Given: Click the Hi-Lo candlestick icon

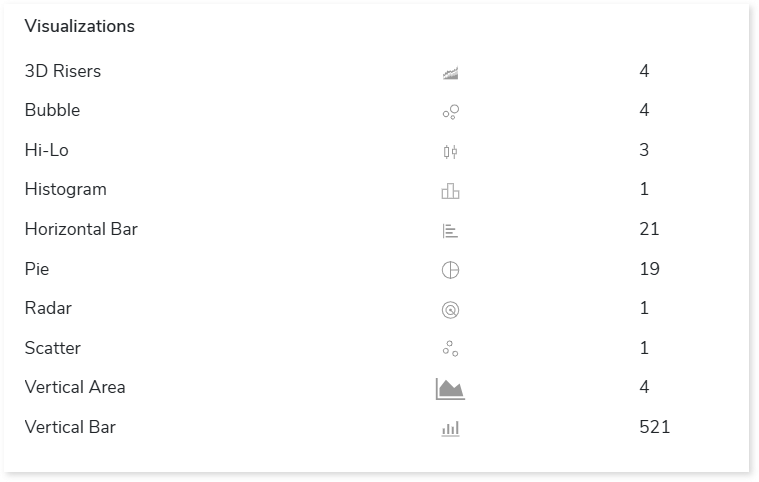Looking at the screenshot, I should 450,152.
